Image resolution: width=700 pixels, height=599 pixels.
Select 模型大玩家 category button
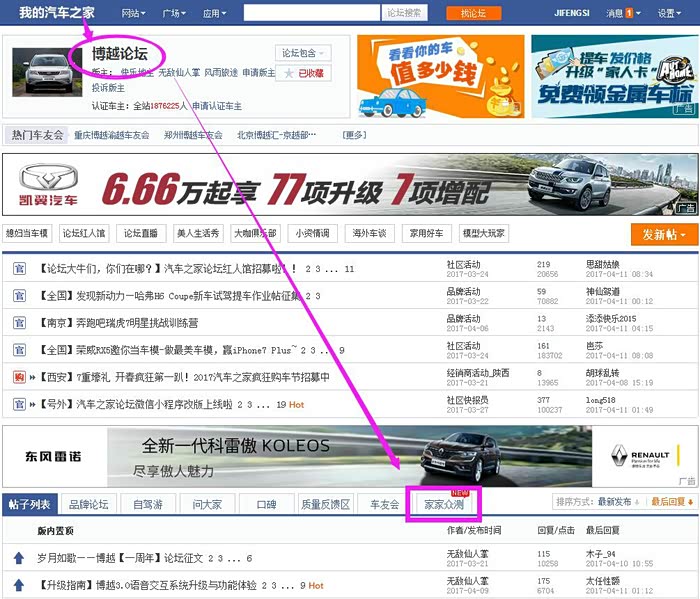pos(484,233)
